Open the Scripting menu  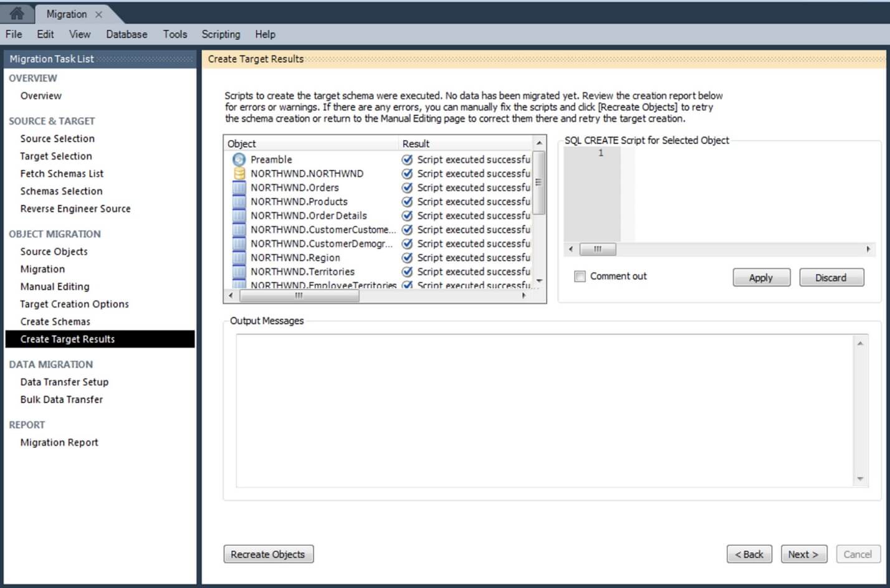click(x=221, y=34)
